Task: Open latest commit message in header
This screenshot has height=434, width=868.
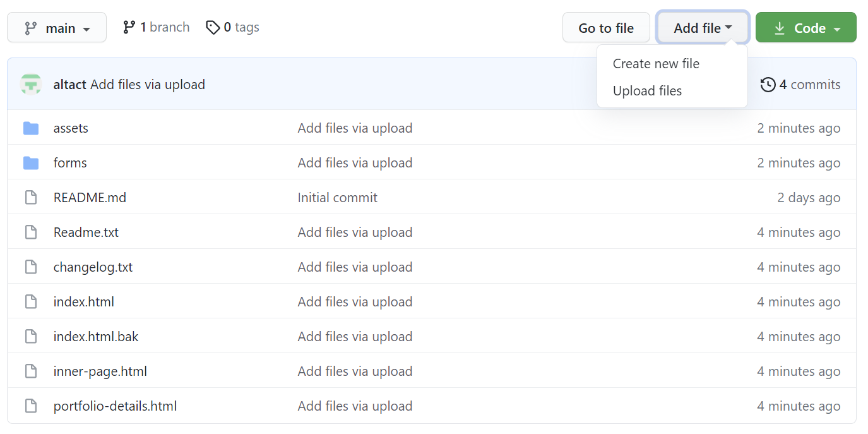Action: point(148,84)
